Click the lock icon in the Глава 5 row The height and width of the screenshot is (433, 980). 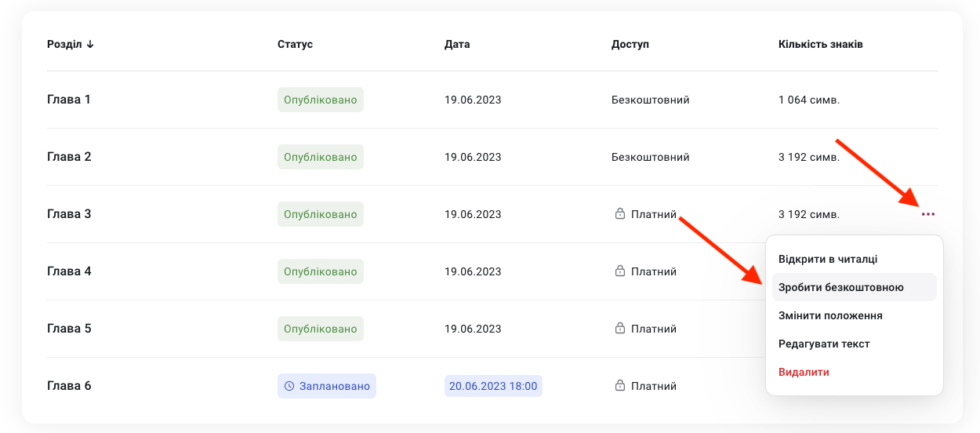coord(619,329)
